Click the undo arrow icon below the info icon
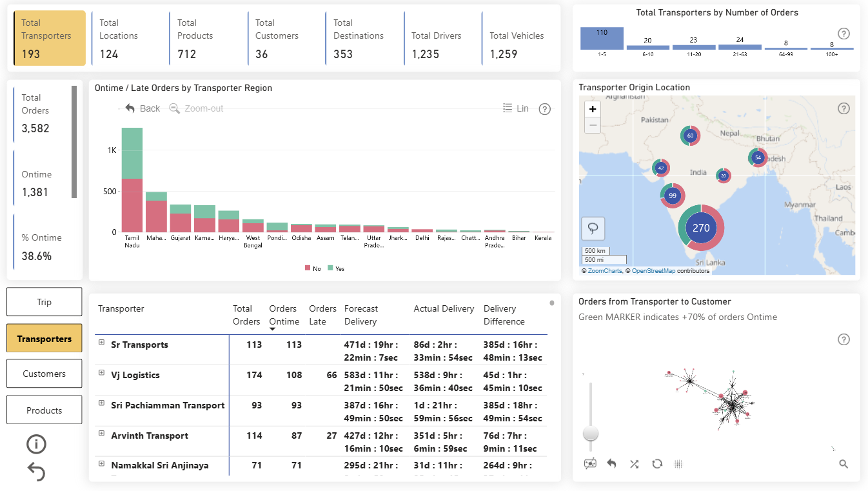 click(x=36, y=472)
